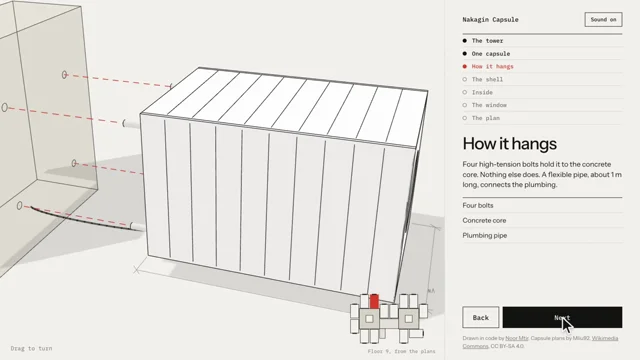The height and width of the screenshot is (360, 640).
Task: Click the Nakagin Capsule title
Action: 490,20
